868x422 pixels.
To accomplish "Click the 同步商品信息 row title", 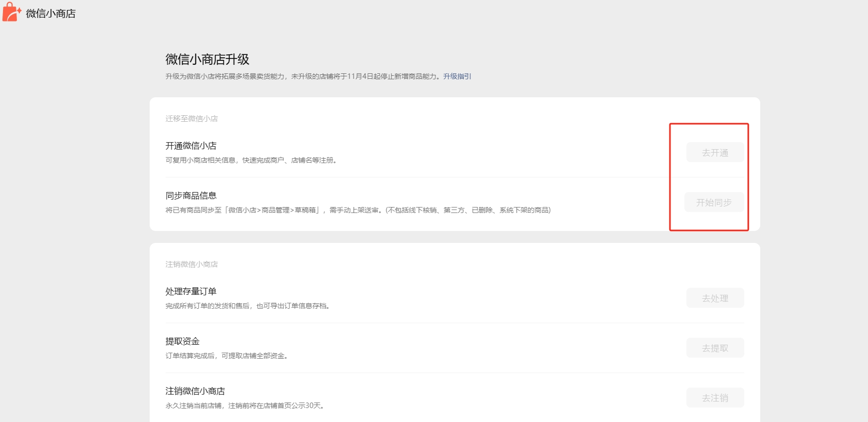I will [191, 196].
